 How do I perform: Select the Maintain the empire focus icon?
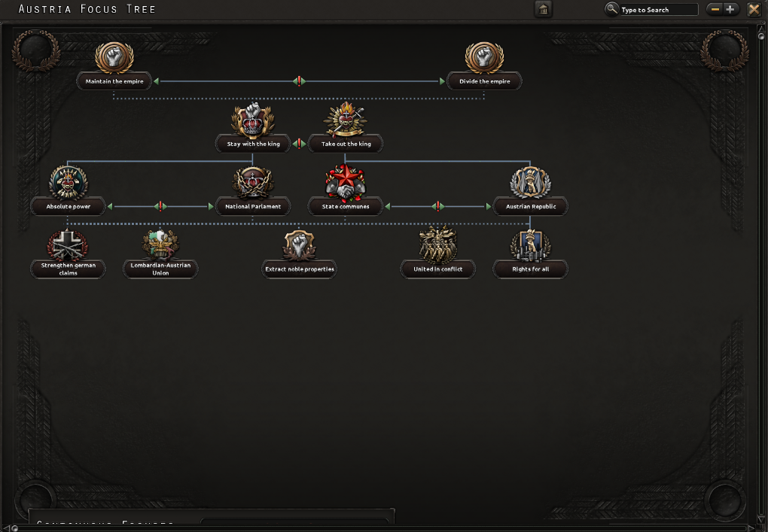(x=114, y=58)
